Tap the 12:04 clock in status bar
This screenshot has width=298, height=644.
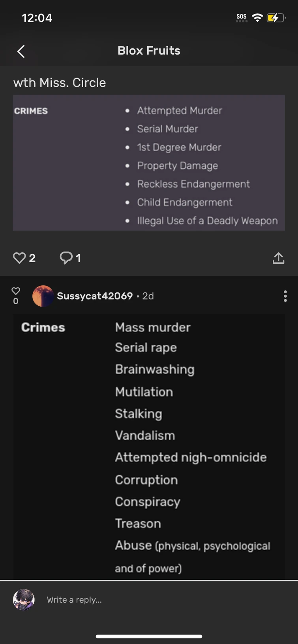click(37, 18)
